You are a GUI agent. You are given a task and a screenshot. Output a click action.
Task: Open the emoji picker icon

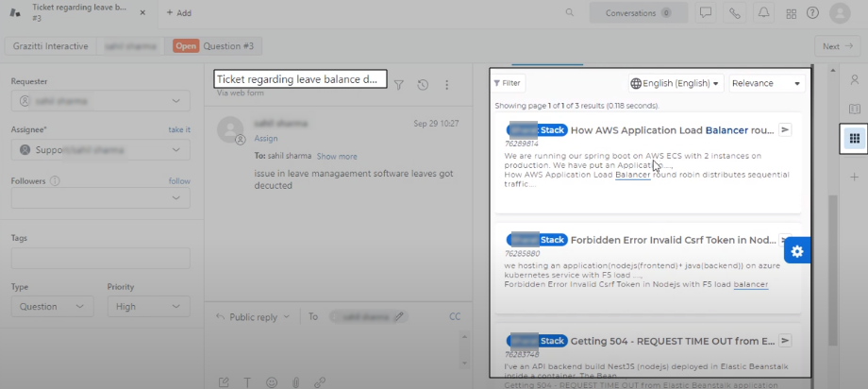point(272,382)
